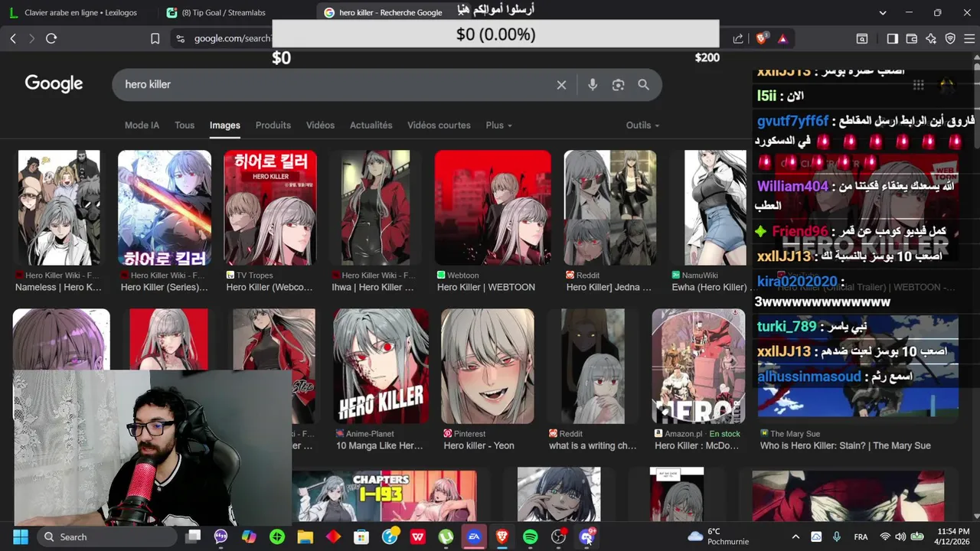This screenshot has height=551, width=980.
Task: Open the volume control in tray
Action: point(900,536)
